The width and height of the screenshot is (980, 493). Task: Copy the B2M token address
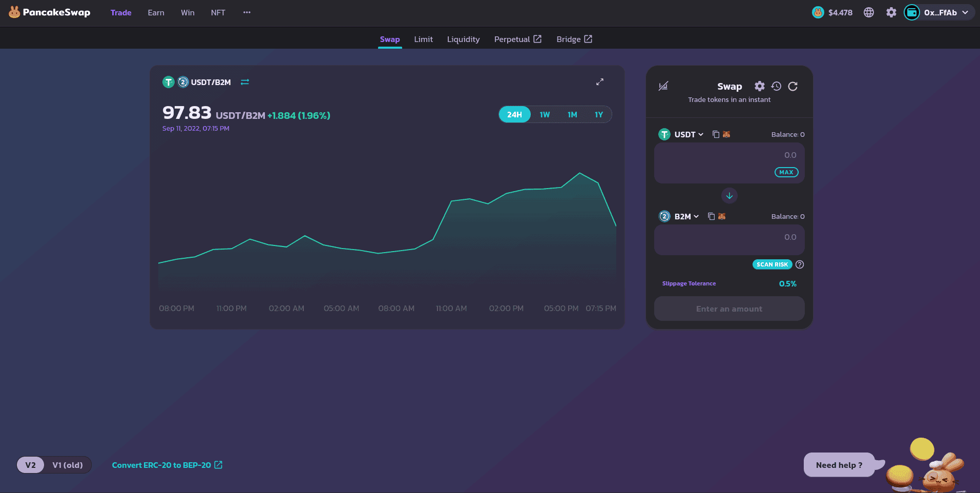(711, 216)
